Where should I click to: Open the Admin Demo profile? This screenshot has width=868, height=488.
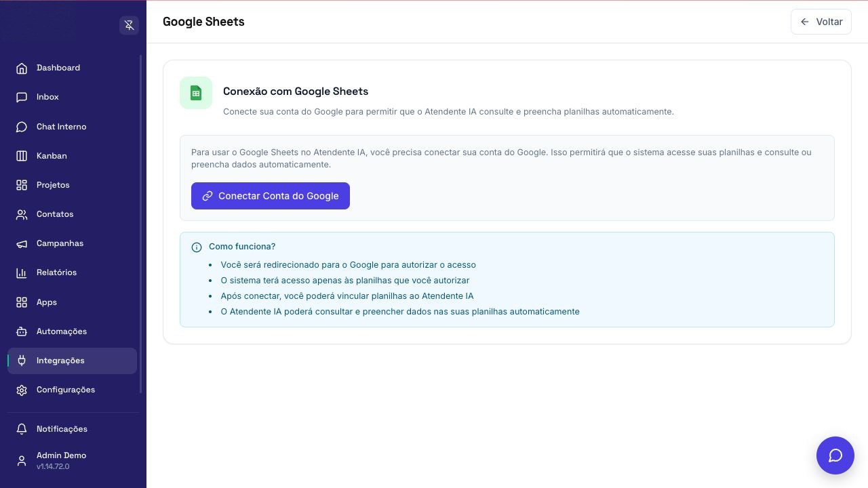[x=72, y=461]
